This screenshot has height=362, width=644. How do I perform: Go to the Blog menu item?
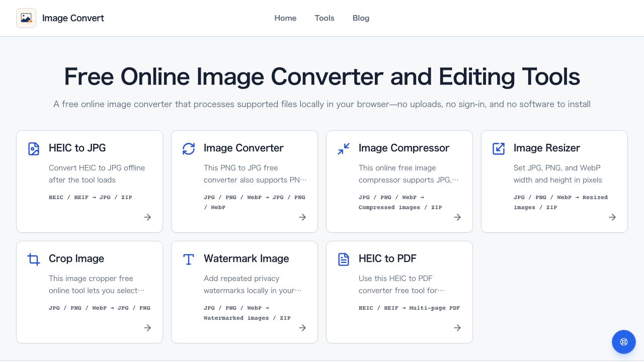click(361, 18)
